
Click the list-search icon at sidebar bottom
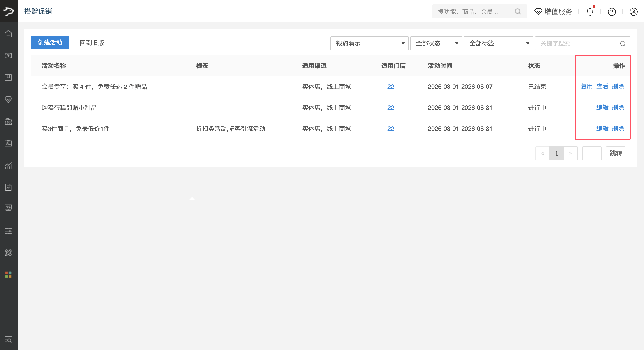pyautogui.click(x=9, y=340)
